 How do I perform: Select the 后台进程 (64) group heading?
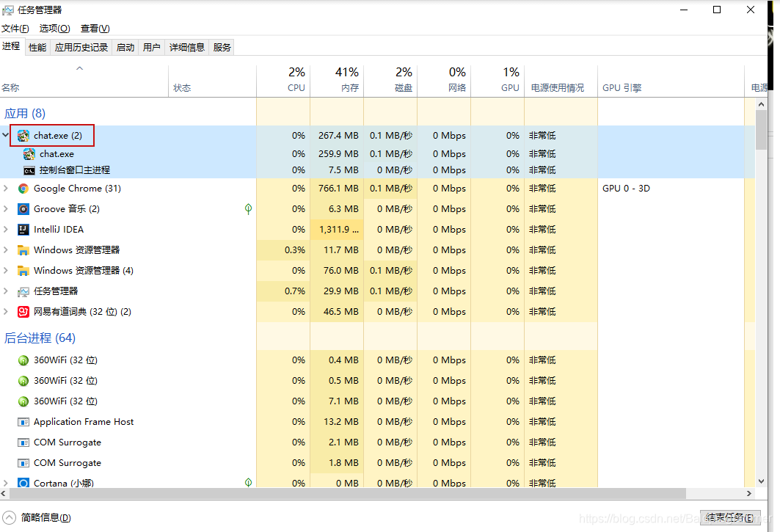(x=40, y=338)
